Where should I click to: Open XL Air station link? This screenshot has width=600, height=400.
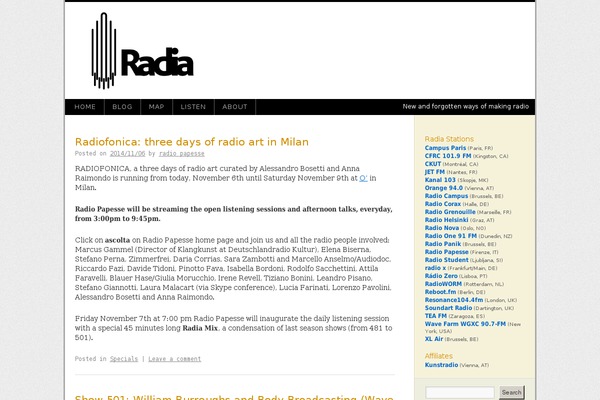[x=434, y=339]
